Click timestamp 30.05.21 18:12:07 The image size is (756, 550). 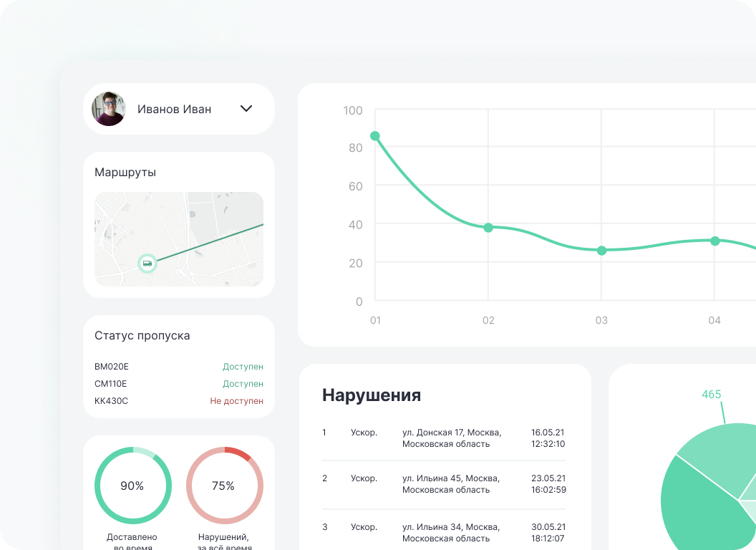[x=548, y=533]
